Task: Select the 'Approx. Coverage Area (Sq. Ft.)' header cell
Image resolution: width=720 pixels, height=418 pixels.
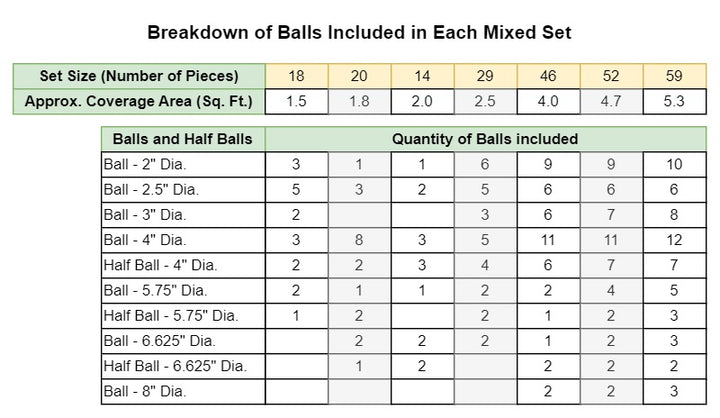Action: click(x=139, y=102)
